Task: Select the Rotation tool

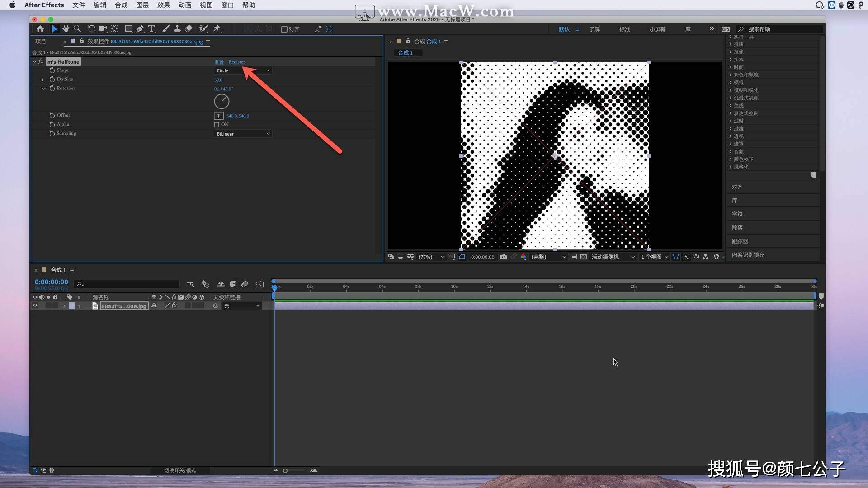Action: pyautogui.click(x=91, y=29)
